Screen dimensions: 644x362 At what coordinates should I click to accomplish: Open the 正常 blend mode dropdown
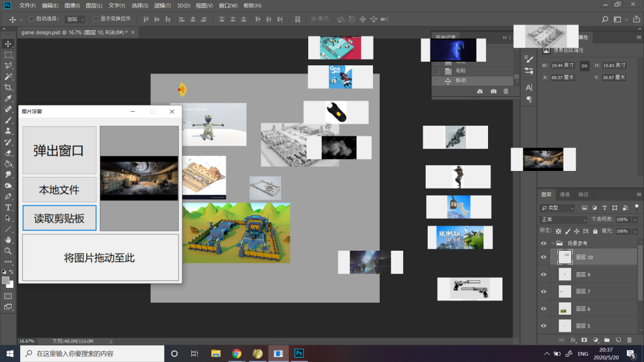564,219
